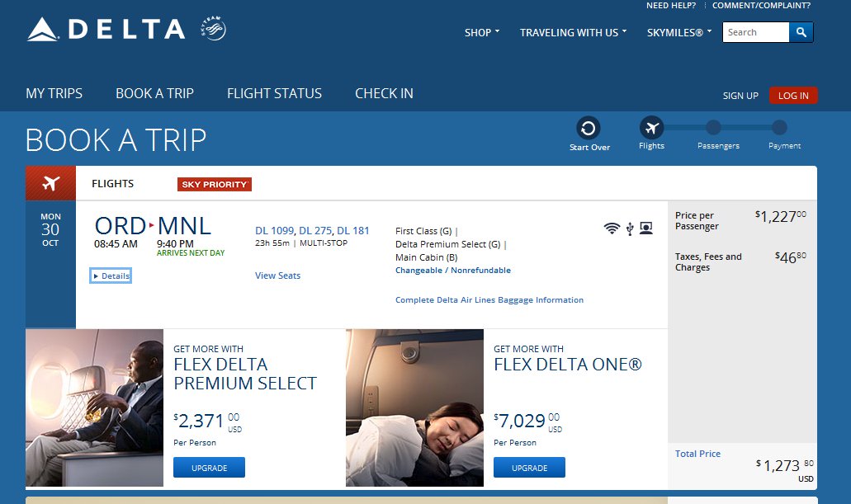Go to MY TRIPS tab
This screenshot has height=504, width=851.
[54, 93]
